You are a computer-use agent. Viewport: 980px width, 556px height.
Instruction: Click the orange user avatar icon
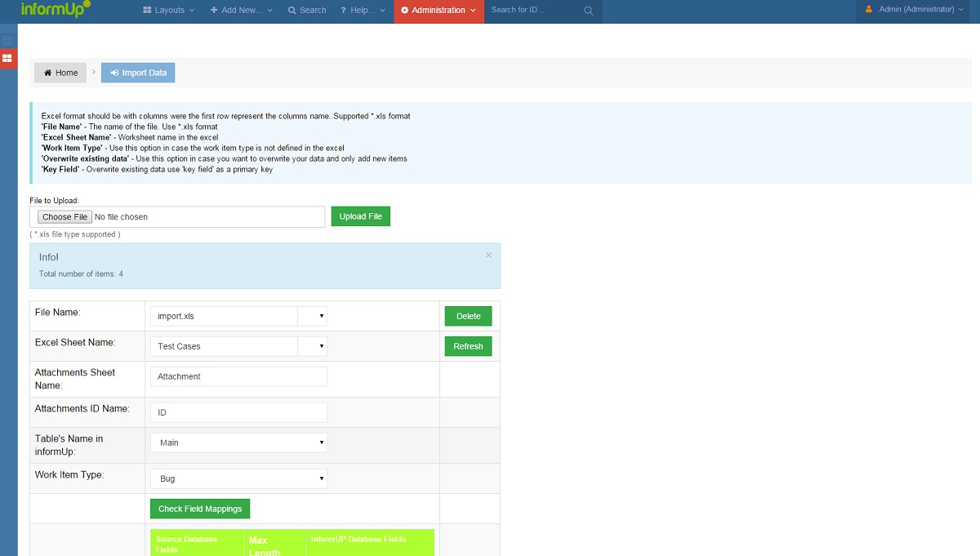click(868, 10)
